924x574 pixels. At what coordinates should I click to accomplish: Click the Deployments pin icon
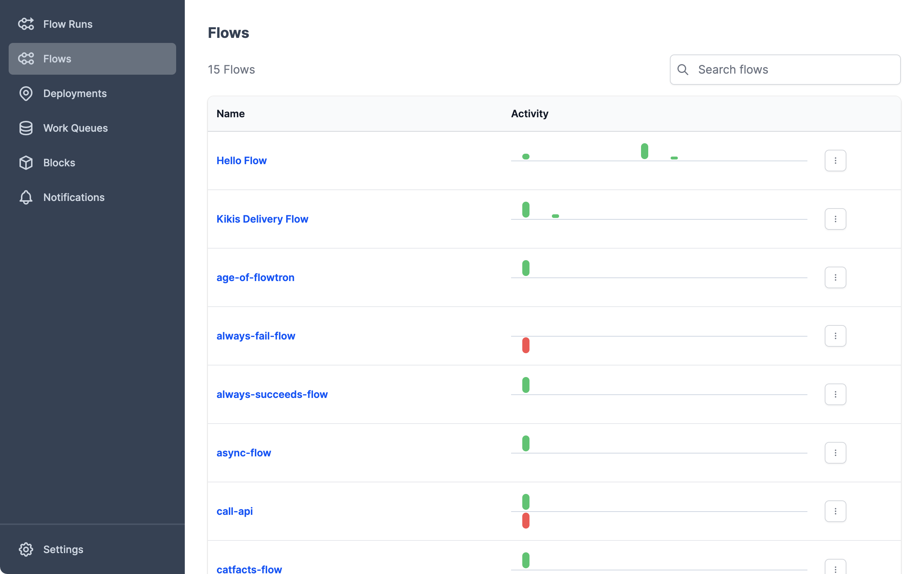coord(26,93)
